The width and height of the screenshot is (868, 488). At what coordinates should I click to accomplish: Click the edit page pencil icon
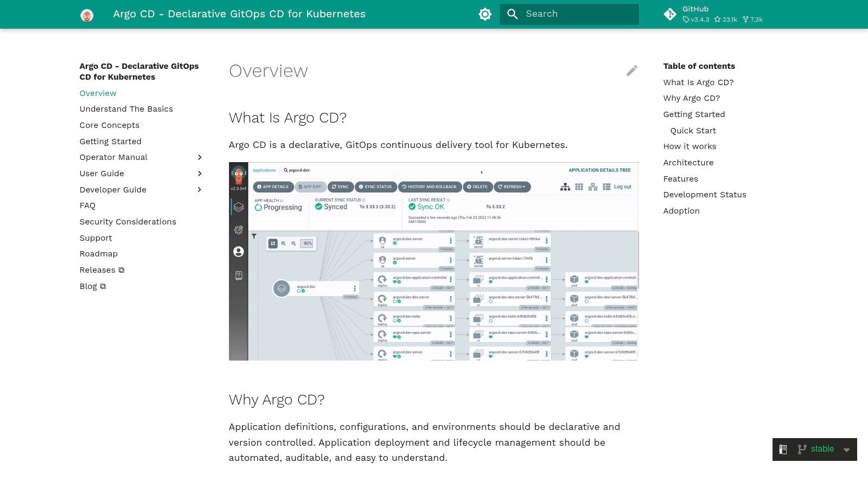(x=632, y=71)
